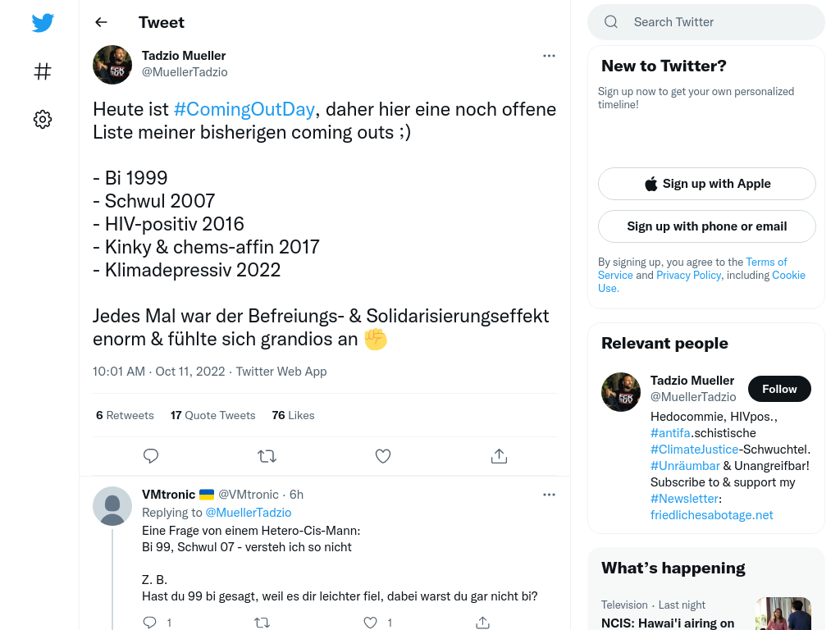Retweet the main tweet
The height and width of the screenshot is (630, 840).
[267, 456]
